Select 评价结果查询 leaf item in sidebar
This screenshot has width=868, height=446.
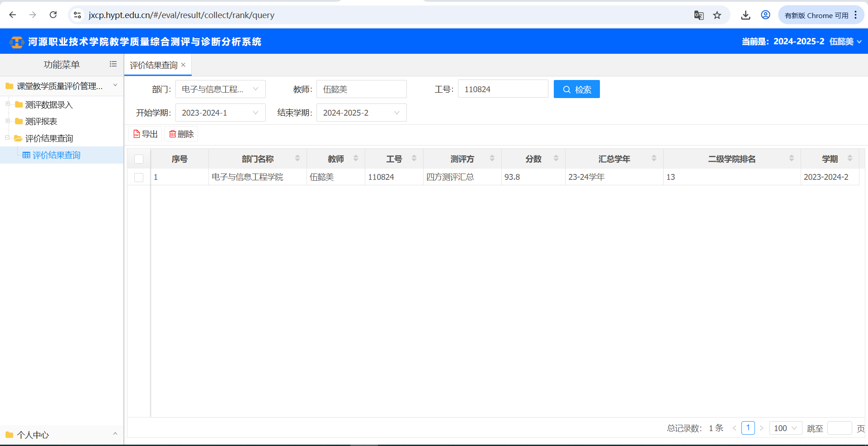(56, 155)
